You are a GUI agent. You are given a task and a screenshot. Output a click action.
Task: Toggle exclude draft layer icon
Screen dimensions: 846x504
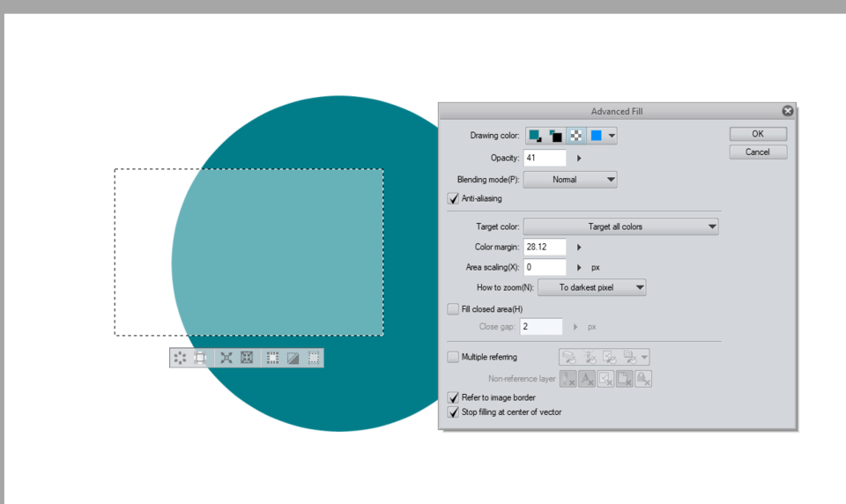click(568, 379)
